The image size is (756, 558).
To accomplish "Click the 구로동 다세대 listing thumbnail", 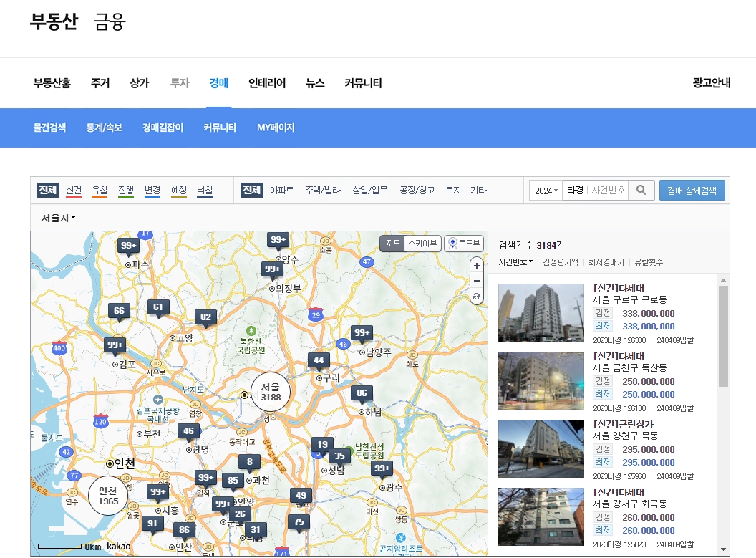I will coord(541,312).
